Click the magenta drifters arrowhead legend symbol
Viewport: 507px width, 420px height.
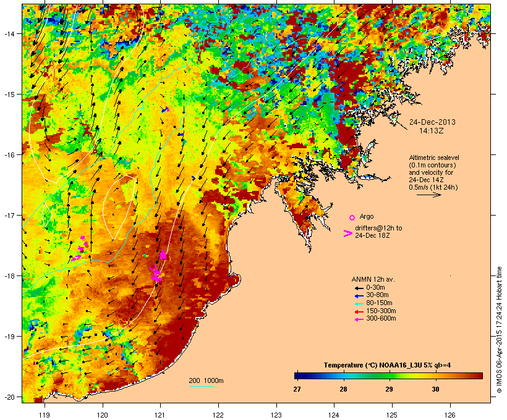click(x=348, y=233)
